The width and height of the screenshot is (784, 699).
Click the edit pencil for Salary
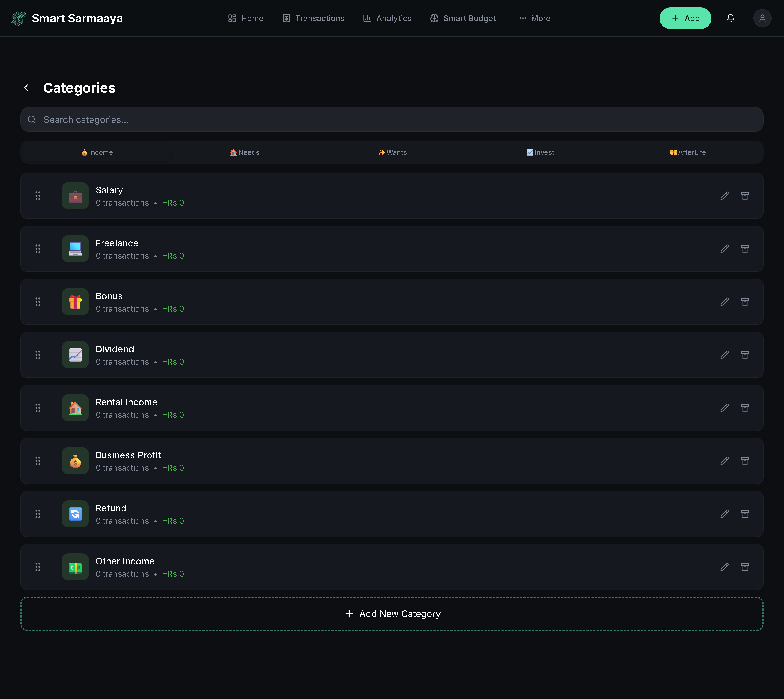pyautogui.click(x=724, y=196)
